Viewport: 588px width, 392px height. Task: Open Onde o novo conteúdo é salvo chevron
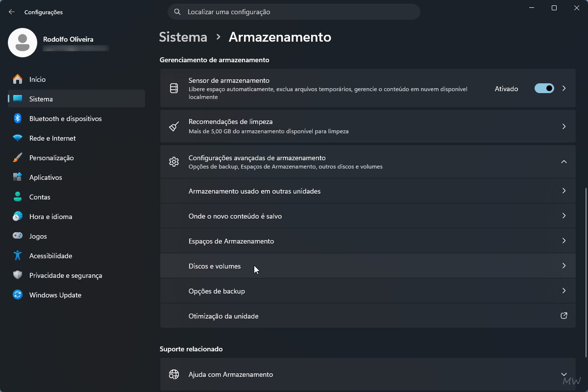pos(564,216)
